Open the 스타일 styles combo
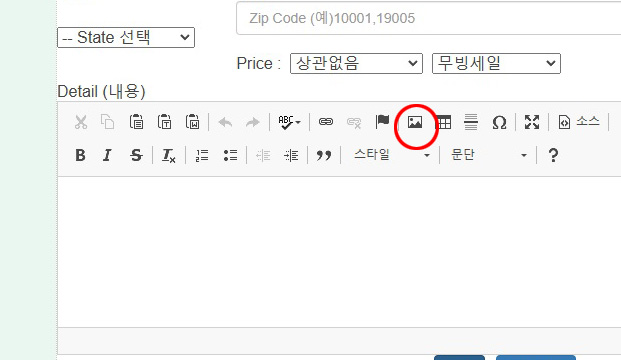Image resolution: width=621 pixels, height=360 pixels. pos(391,155)
